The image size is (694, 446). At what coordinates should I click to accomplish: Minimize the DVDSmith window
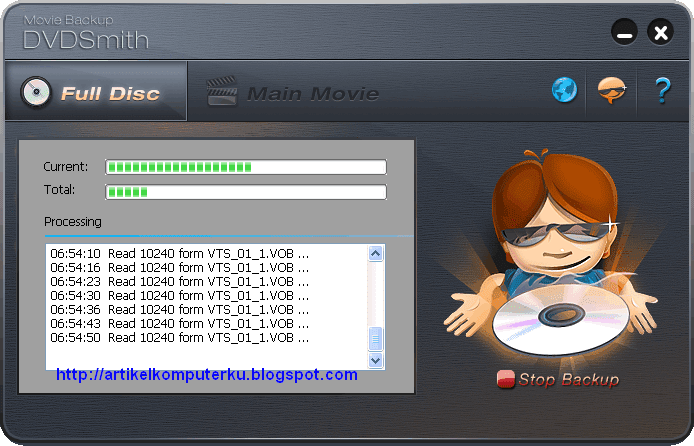[624, 32]
